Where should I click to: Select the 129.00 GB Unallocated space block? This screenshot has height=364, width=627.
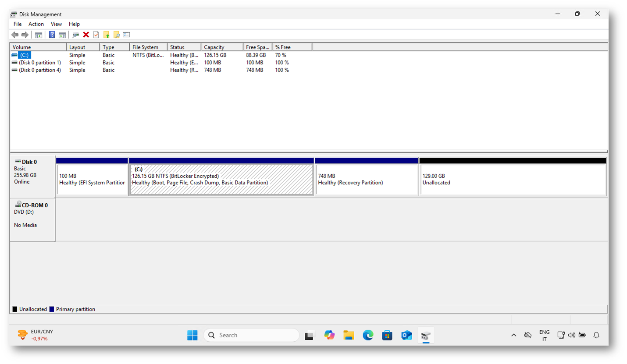512,180
